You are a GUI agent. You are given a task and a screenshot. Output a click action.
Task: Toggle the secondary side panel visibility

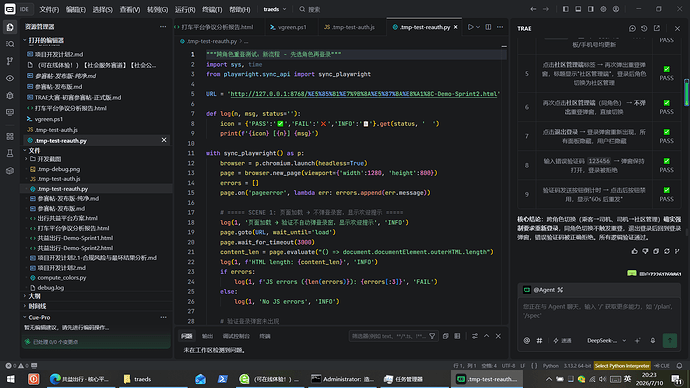pos(591,9)
